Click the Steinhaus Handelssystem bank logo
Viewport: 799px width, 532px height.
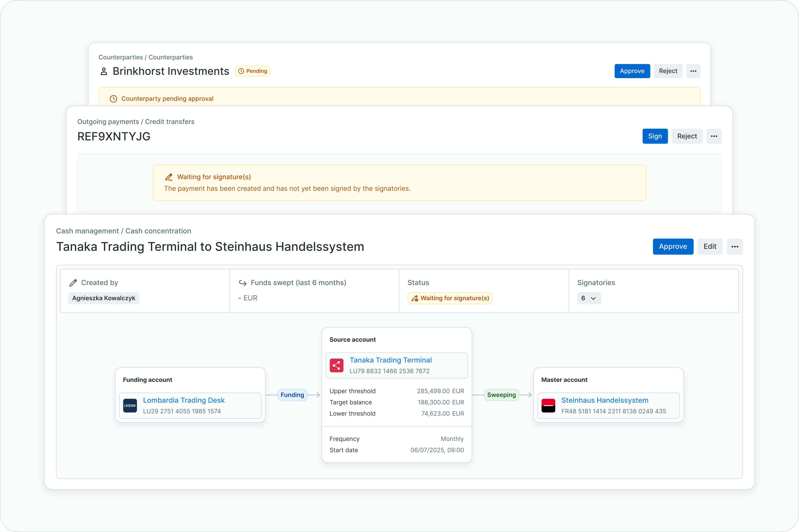548,405
